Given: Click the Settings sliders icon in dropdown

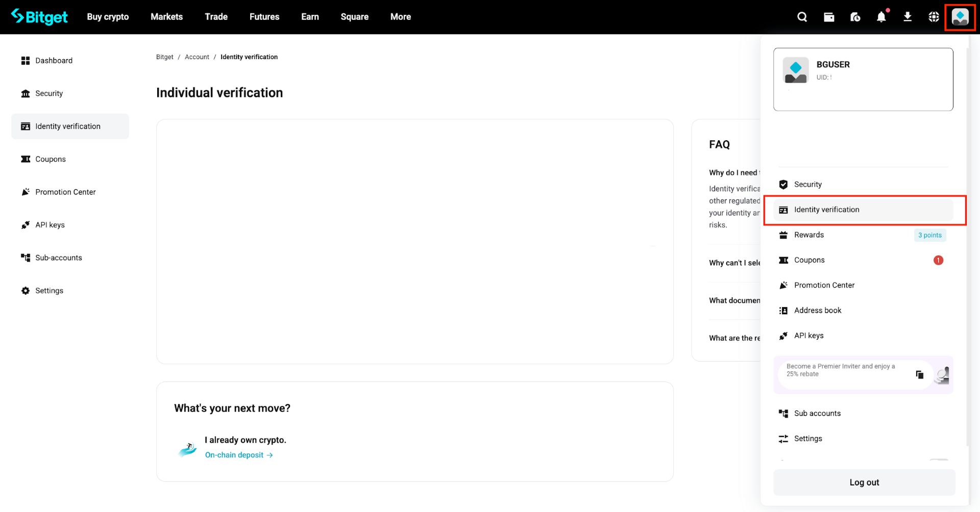Looking at the screenshot, I should 783,439.
